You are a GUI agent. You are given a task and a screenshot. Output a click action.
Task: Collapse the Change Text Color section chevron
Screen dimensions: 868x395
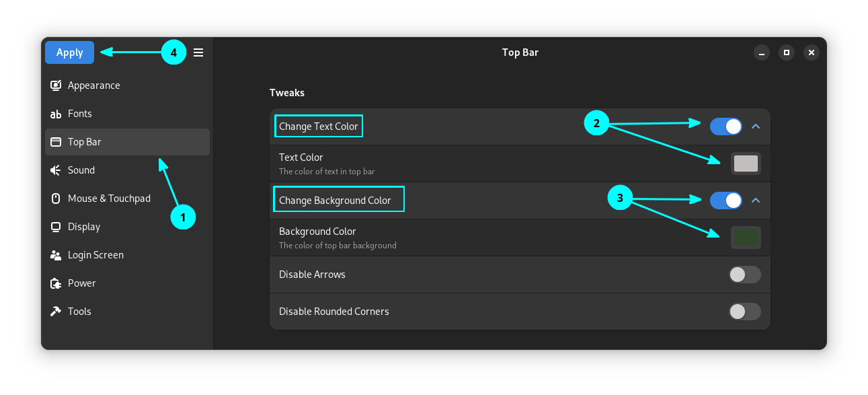coord(756,127)
